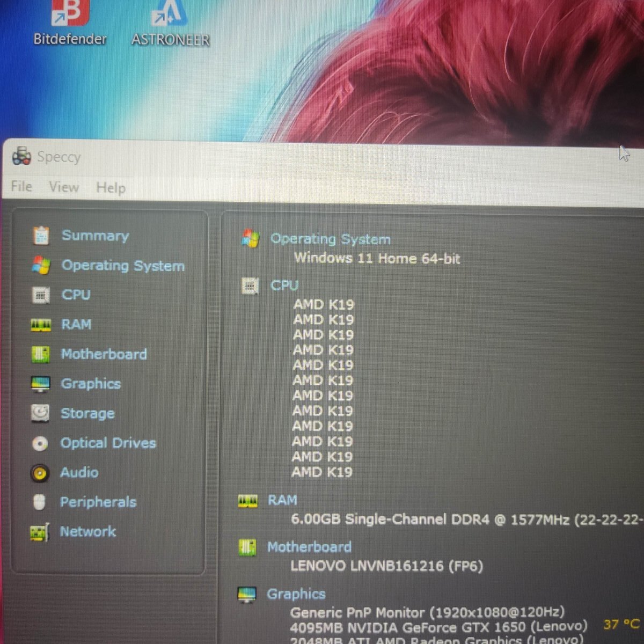
Task: Click the '37 °C' GPU temperature reading
Action: pyautogui.click(x=621, y=624)
